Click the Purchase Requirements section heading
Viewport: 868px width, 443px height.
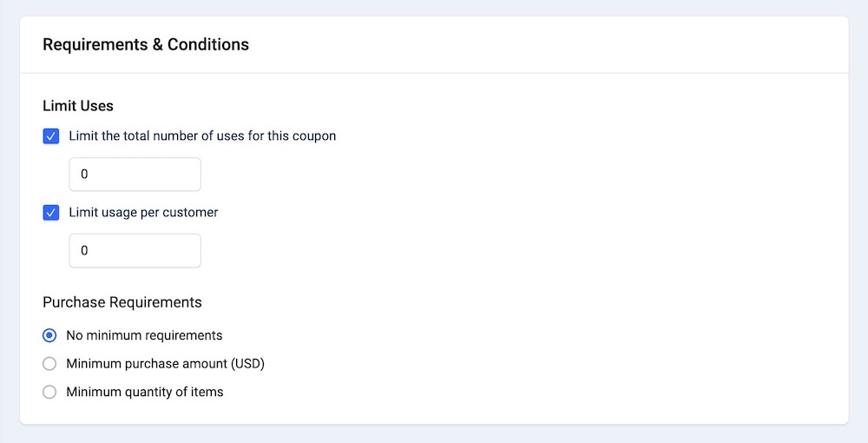pyautogui.click(x=122, y=302)
